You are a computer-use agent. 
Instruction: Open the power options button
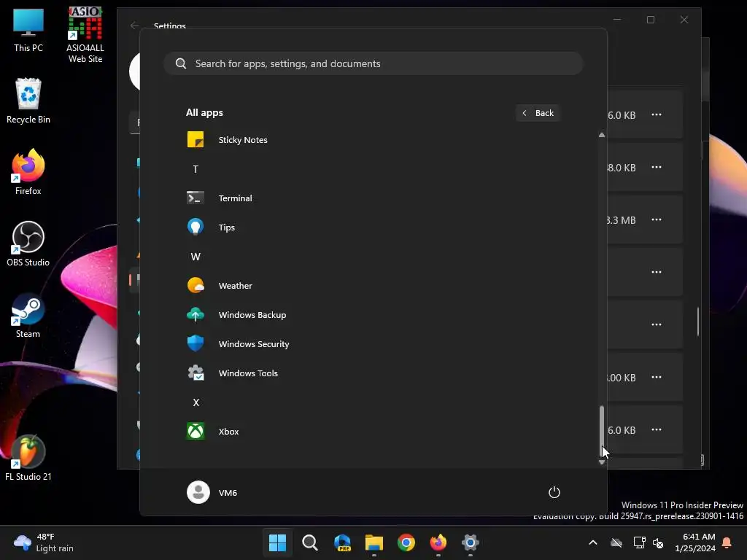coord(554,492)
